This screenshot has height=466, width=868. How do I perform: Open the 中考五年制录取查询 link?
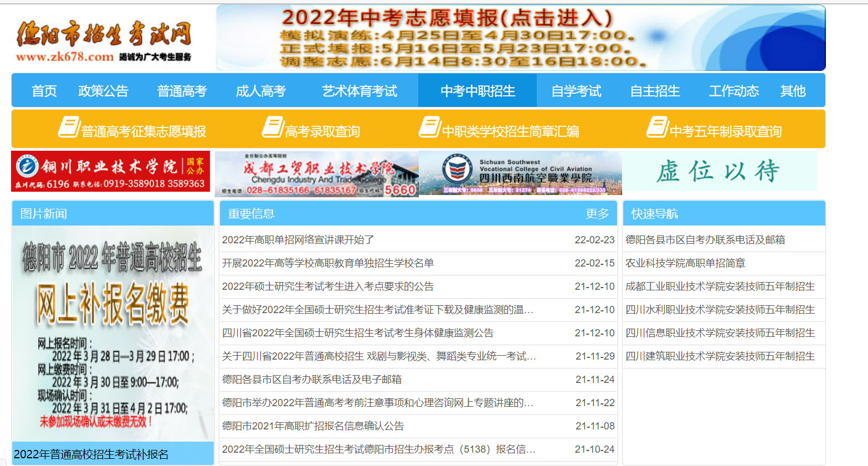coord(726,131)
